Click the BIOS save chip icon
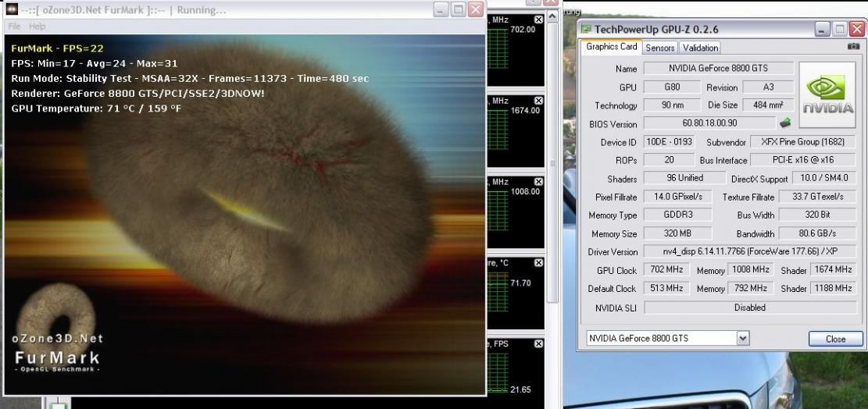The height and width of the screenshot is (409, 868). 785,123
